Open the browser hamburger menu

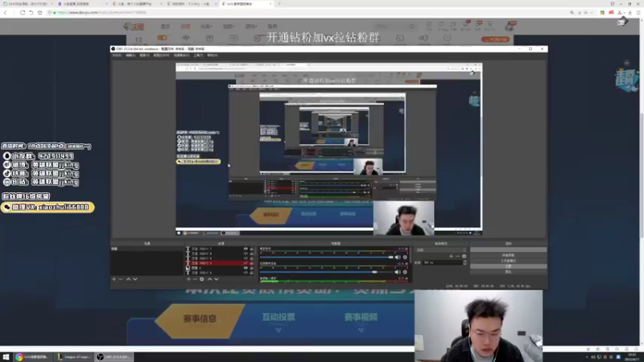pos(638,13)
